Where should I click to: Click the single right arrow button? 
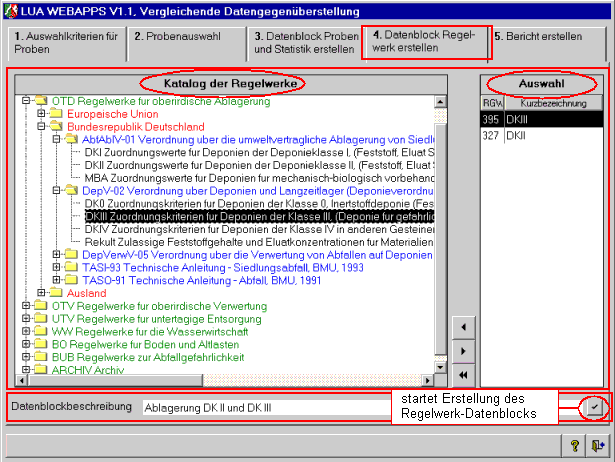463,351
